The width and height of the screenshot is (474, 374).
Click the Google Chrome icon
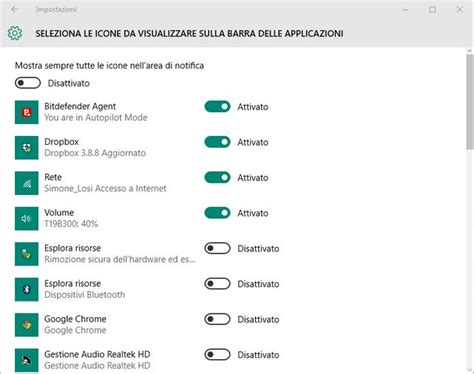27,325
